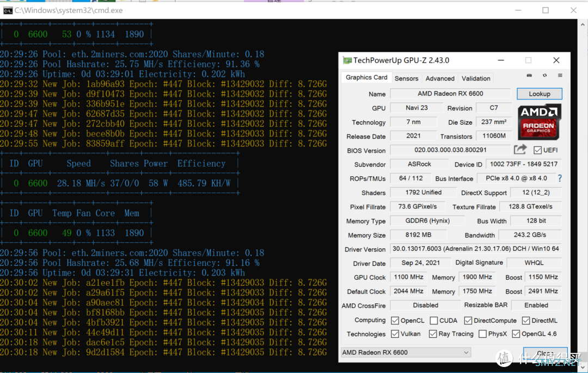Click the GPU-Z refresh icon
The image size is (588, 373).
[544, 75]
